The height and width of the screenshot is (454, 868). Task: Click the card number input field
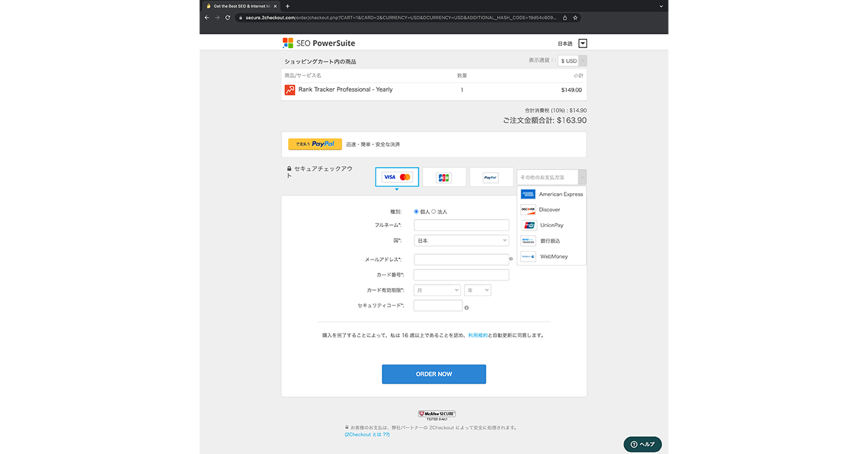coord(461,275)
